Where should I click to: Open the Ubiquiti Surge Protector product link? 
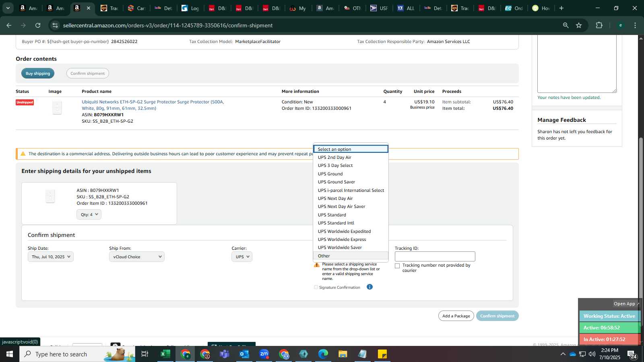[x=153, y=105]
